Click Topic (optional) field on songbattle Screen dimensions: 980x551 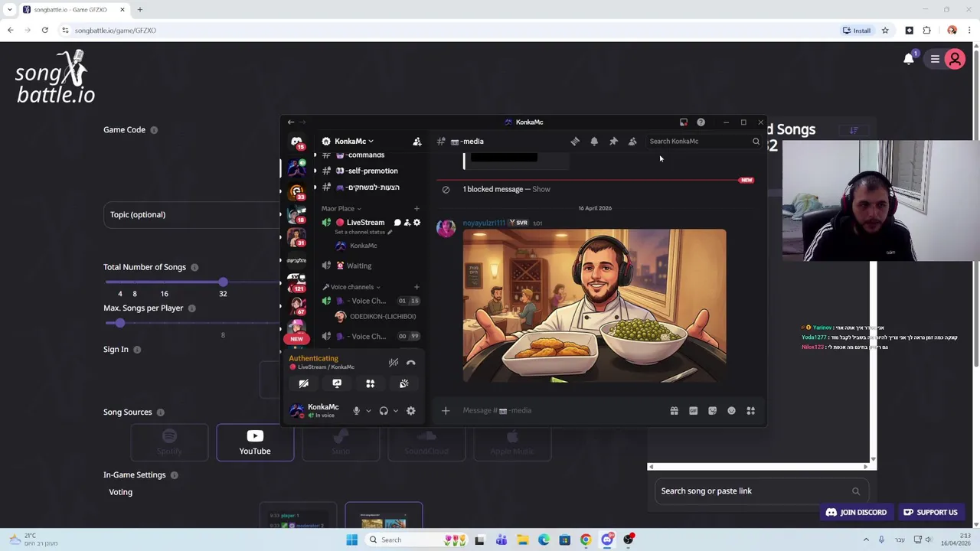tap(192, 215)
